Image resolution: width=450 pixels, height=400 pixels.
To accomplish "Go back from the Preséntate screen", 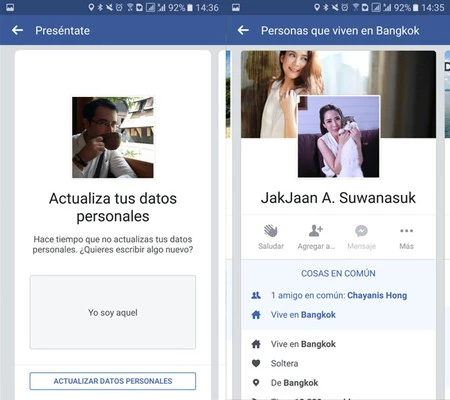I will click(x=17, y=30).
